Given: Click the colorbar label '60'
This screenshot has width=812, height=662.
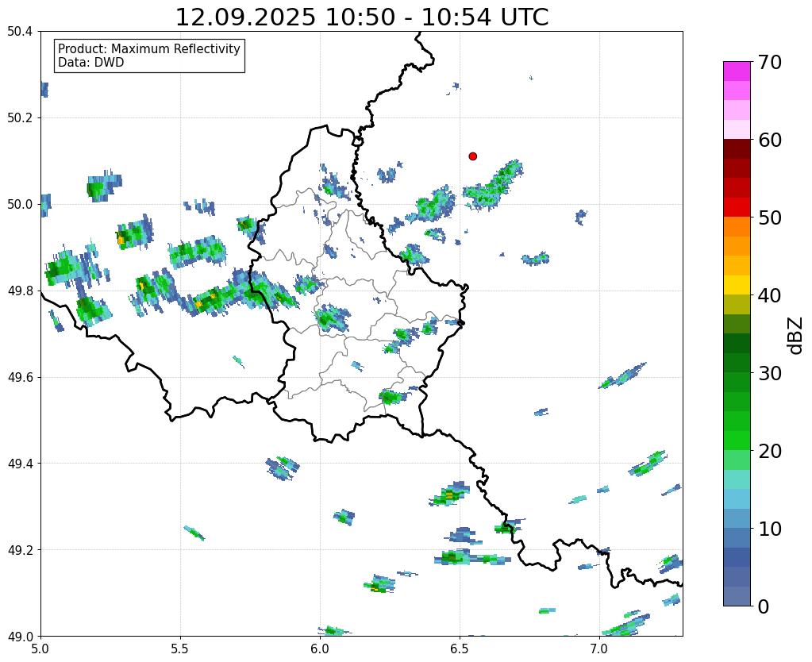Looking at the screenshot, I should pyautogui.click(x=769, y=140).
